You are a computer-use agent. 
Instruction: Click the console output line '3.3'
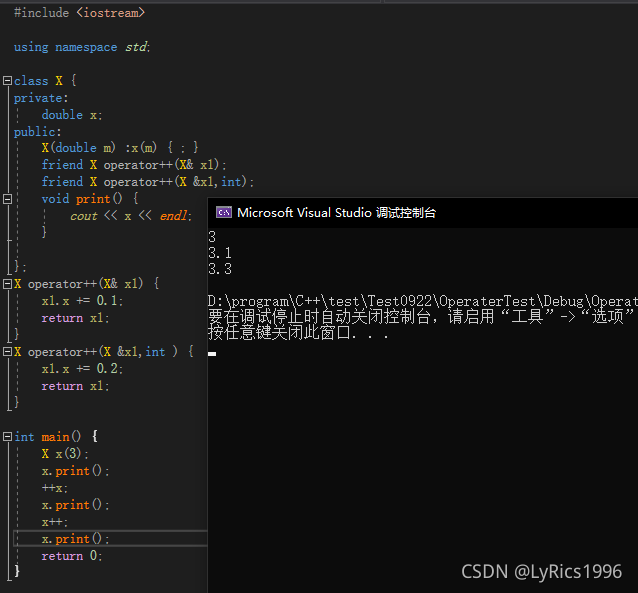point(220,269)
